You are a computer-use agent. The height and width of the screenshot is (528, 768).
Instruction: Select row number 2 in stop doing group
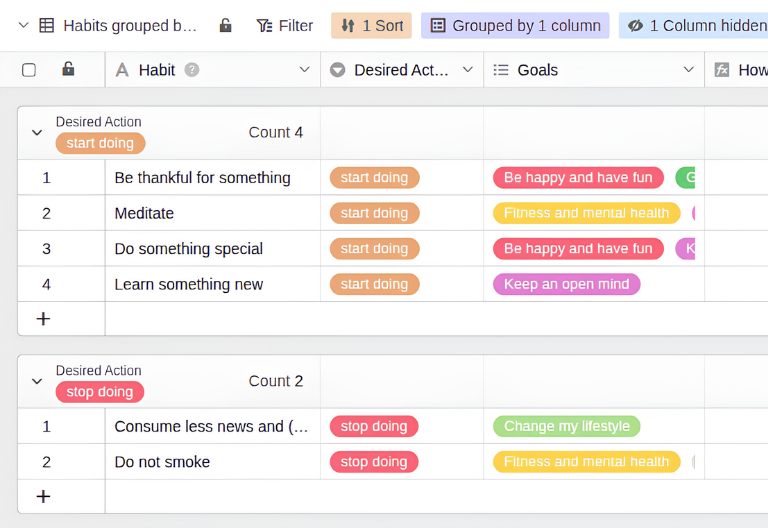47,462
